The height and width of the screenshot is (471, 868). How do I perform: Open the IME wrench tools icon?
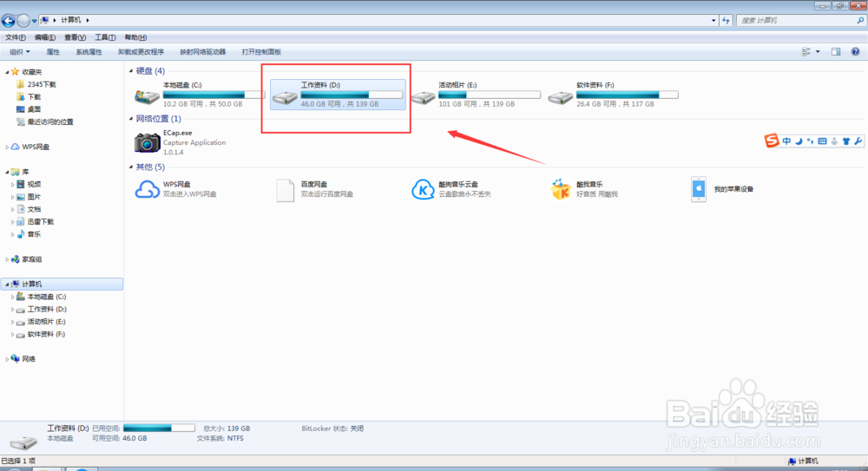pyautogui.click(x=858, y=141)
